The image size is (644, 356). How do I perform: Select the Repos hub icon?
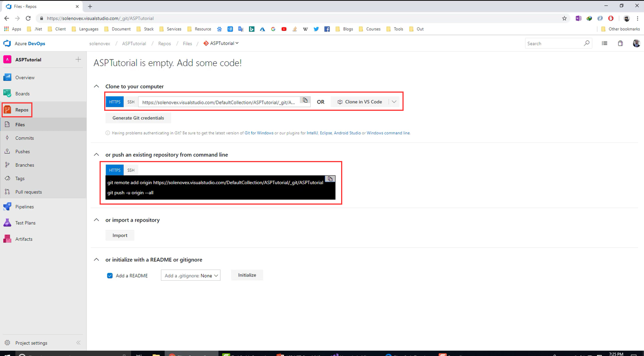click(7, 110)
